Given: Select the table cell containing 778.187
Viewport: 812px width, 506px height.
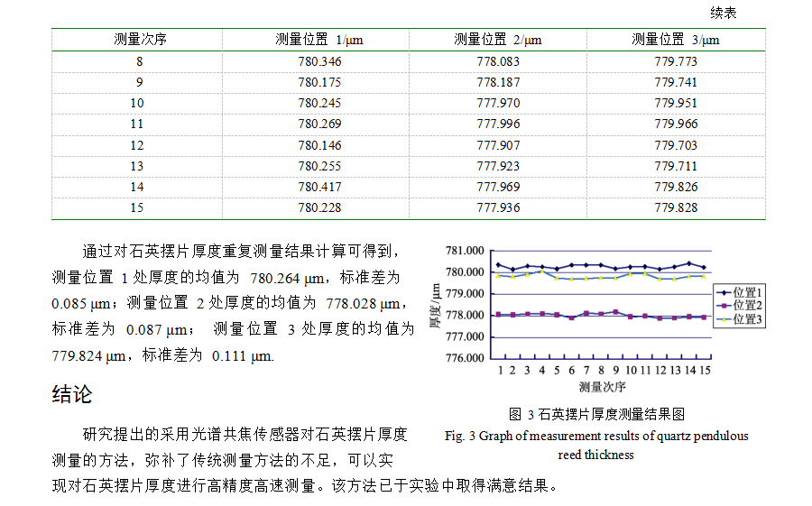Looking at the screenshot, I should [x=498, y=82].
